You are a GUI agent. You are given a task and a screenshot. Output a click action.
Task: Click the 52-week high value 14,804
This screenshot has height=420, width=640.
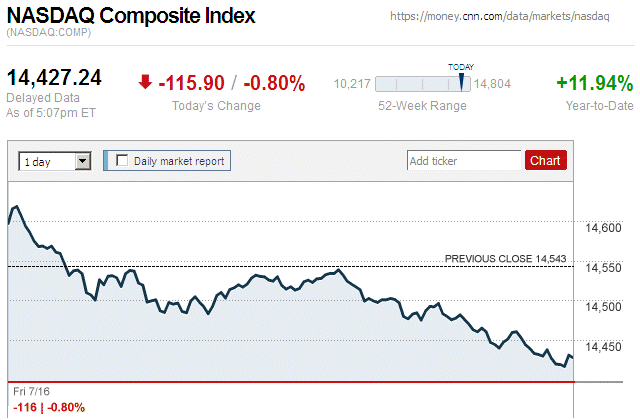tap(493, 84)
